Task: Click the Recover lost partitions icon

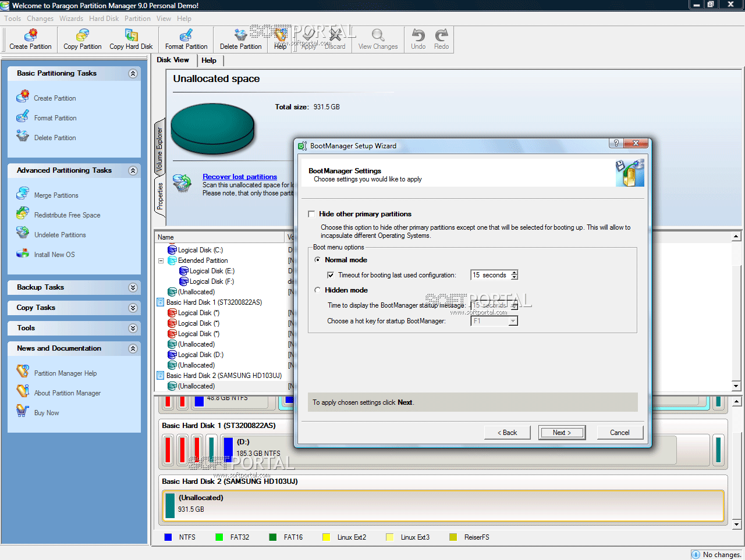Action: coord(182,183)
